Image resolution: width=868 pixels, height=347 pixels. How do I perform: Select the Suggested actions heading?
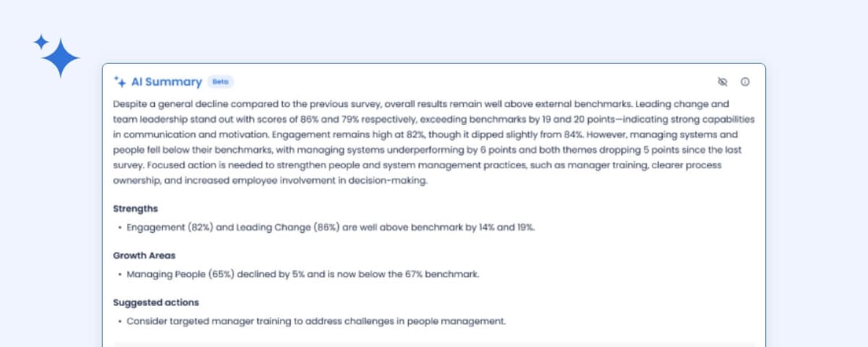click(x=156, y=302)
